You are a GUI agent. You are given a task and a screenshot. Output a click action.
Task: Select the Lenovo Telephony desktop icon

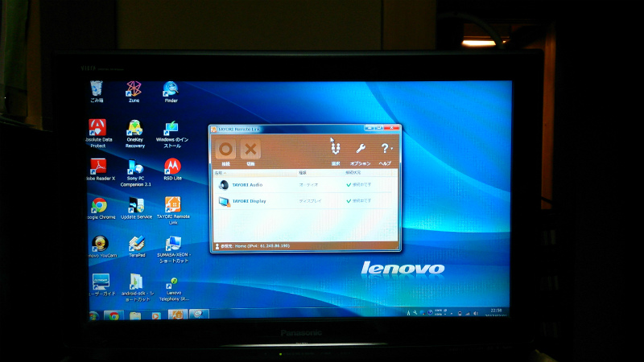pos(174,290)
